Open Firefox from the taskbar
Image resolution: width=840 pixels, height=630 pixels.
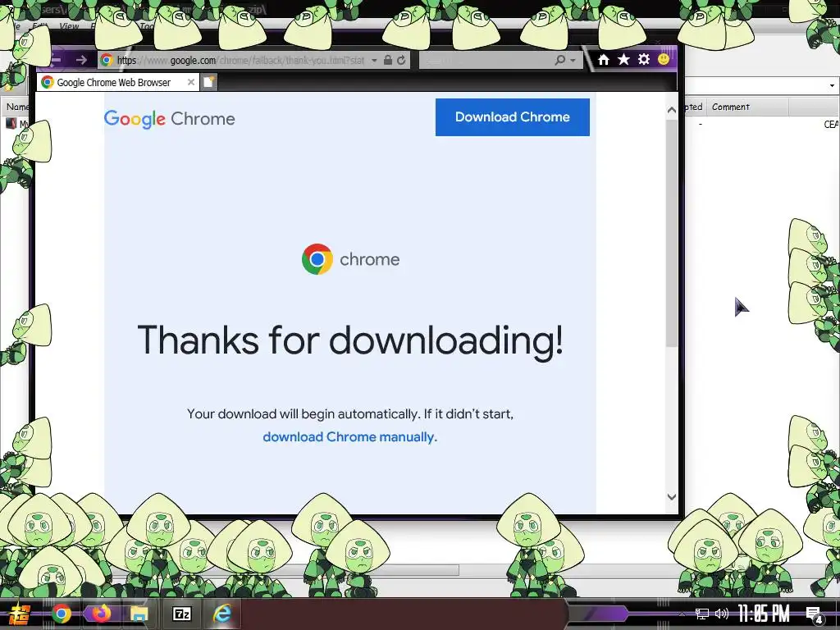(x=100, y=614)
